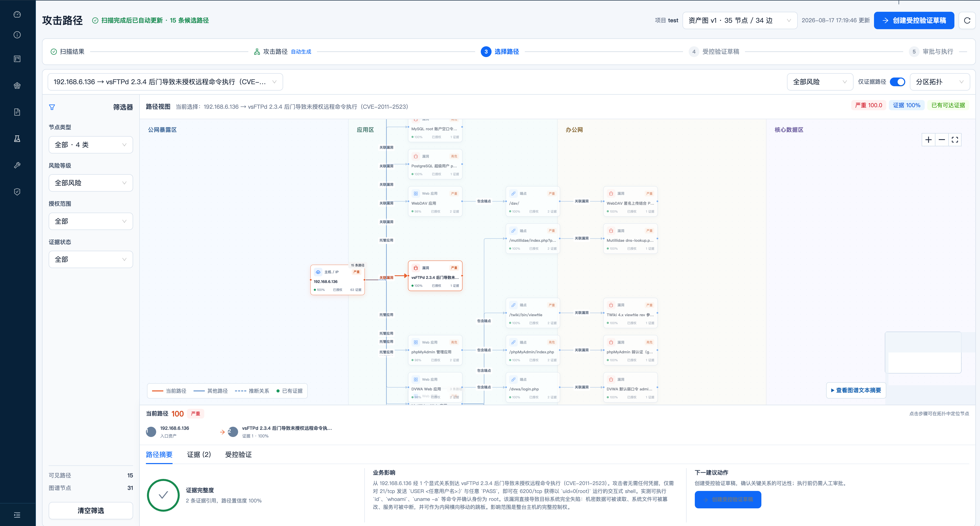Expand 查看图谱文本摘要 disclosure

pyautogui.click(x=856, y=390)
